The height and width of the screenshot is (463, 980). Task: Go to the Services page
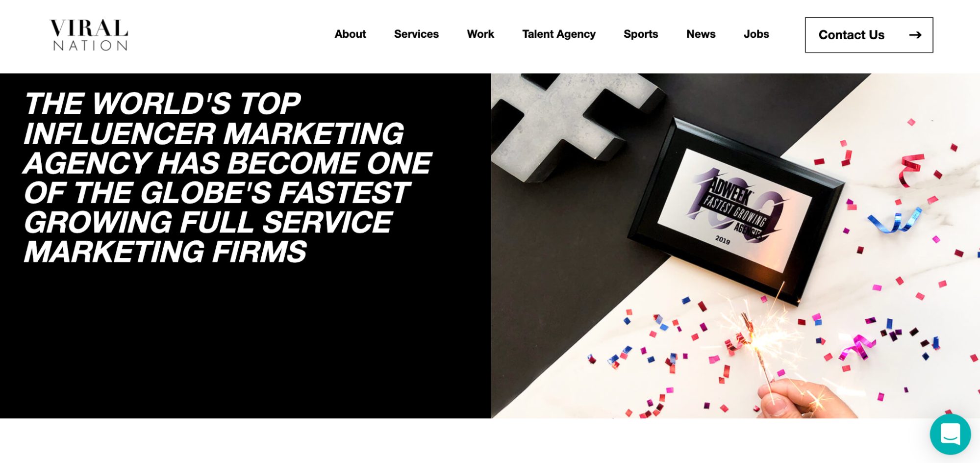(416, 34)
